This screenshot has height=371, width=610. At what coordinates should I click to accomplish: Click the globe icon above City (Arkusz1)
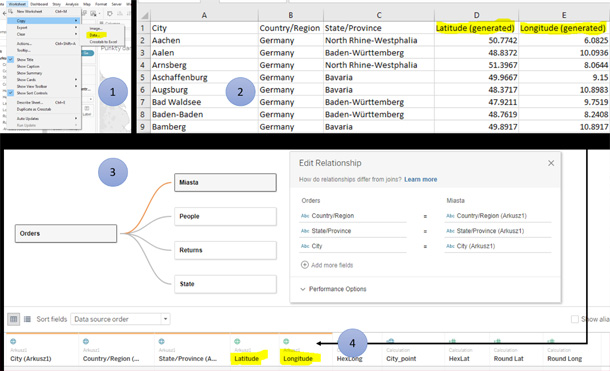click(x=13, y=341)
